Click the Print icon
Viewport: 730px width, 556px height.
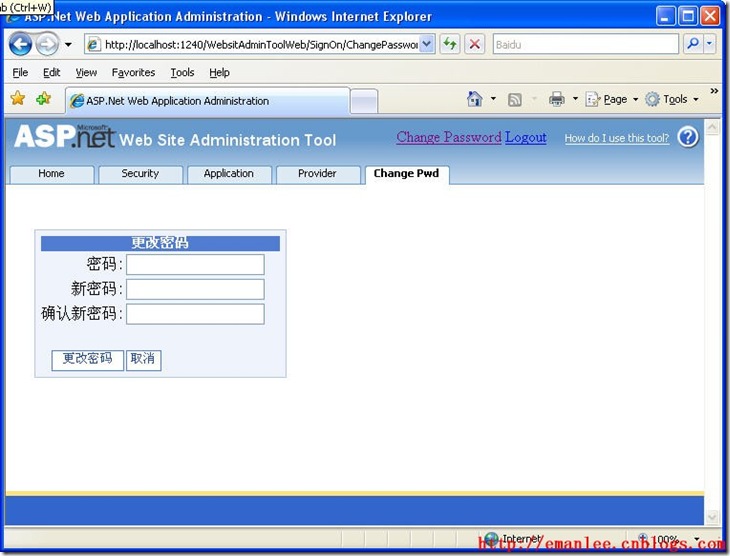[556, 99]
